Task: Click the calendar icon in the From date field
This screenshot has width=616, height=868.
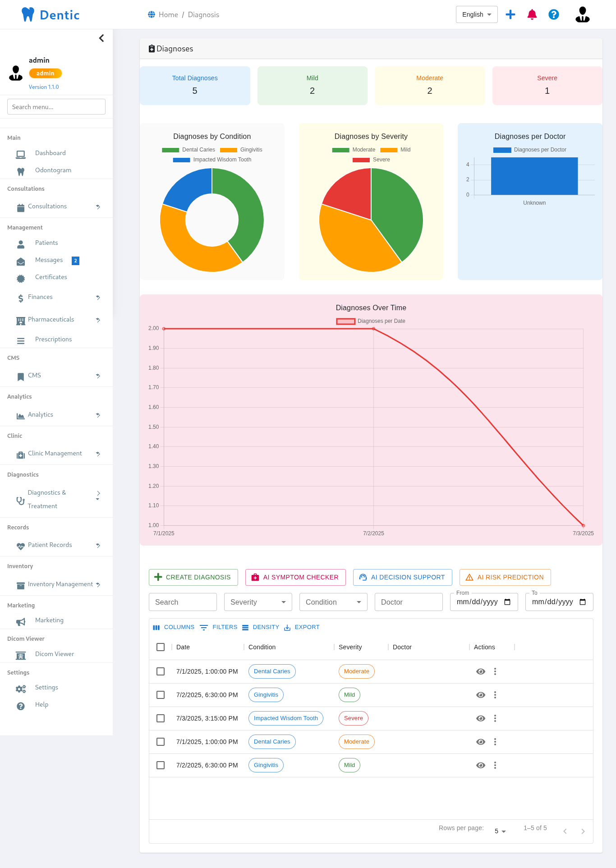Action: [x=507, y=602]
